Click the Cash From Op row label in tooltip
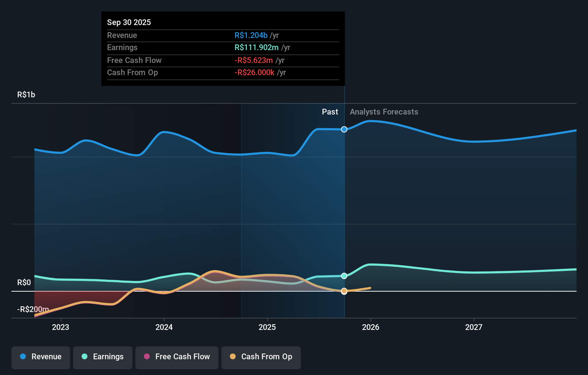Screen dimensions: 588x375 point(132,73)
